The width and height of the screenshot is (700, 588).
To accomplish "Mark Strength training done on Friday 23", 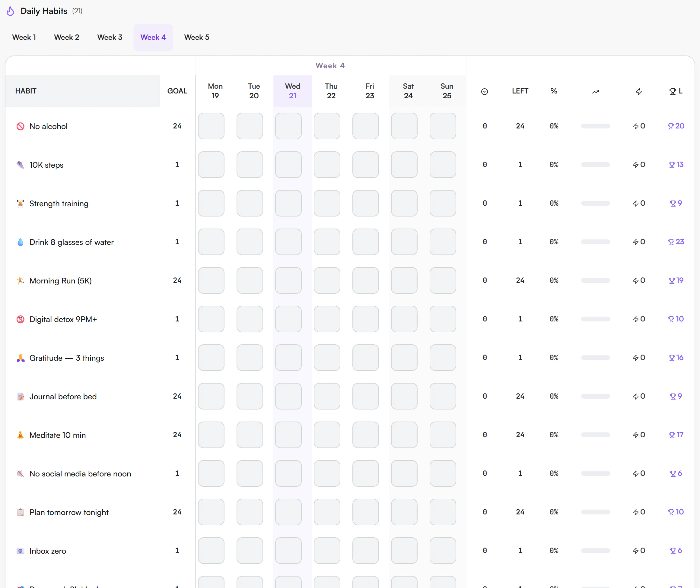I will coord(365,203).
